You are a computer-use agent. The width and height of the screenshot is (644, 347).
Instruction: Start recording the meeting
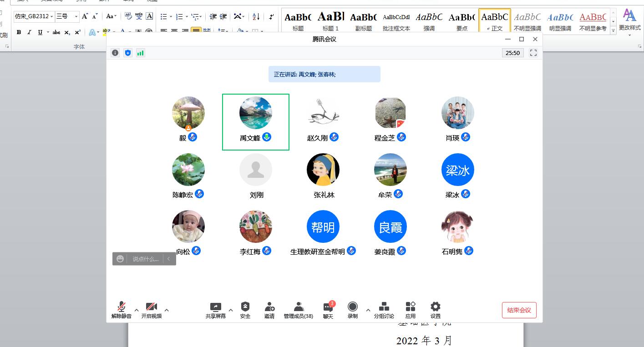(352, 307)
